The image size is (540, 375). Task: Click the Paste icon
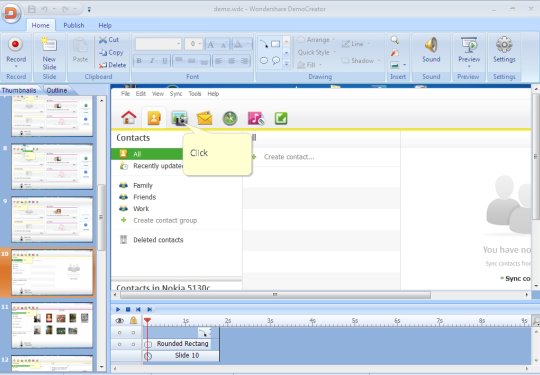pyautogui.click(x=80, y=51)
